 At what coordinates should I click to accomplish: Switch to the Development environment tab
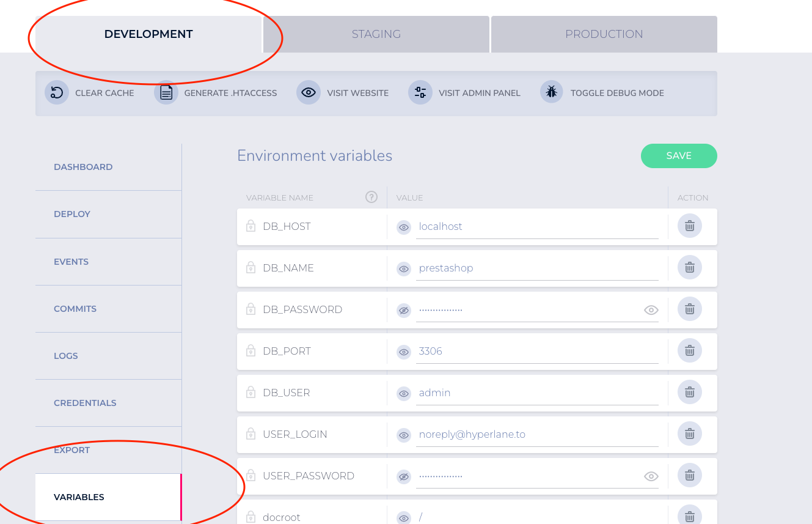click(148, 34)
